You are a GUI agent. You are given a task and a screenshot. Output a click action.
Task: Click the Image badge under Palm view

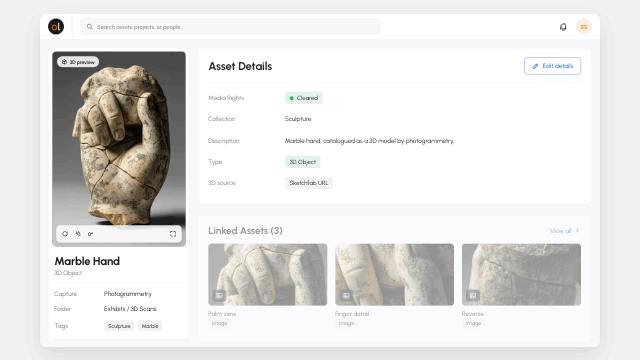coord(219,323)
